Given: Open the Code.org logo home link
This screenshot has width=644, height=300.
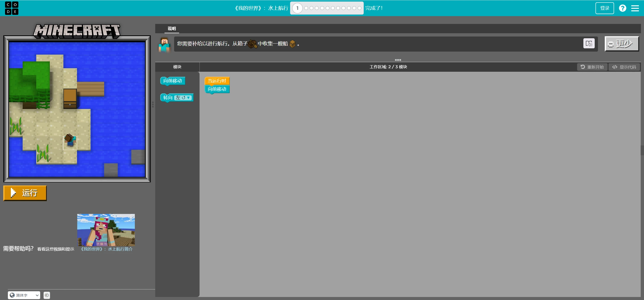Looking at the screenshot, I should point(12,8).
